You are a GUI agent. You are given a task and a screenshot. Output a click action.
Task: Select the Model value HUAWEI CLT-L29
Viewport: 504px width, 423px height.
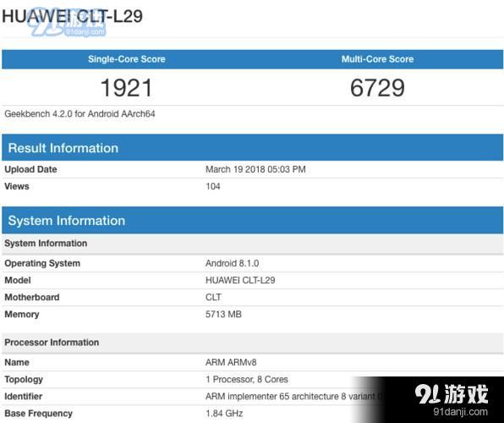(240, 280)
